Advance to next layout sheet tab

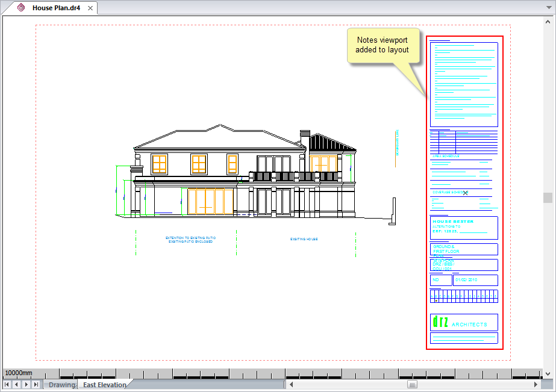(27, 384)
